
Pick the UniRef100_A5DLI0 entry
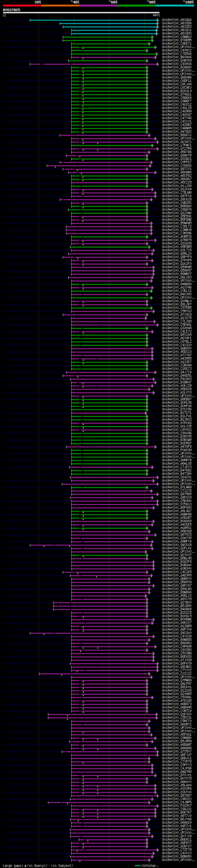click(x=177, y=596)
